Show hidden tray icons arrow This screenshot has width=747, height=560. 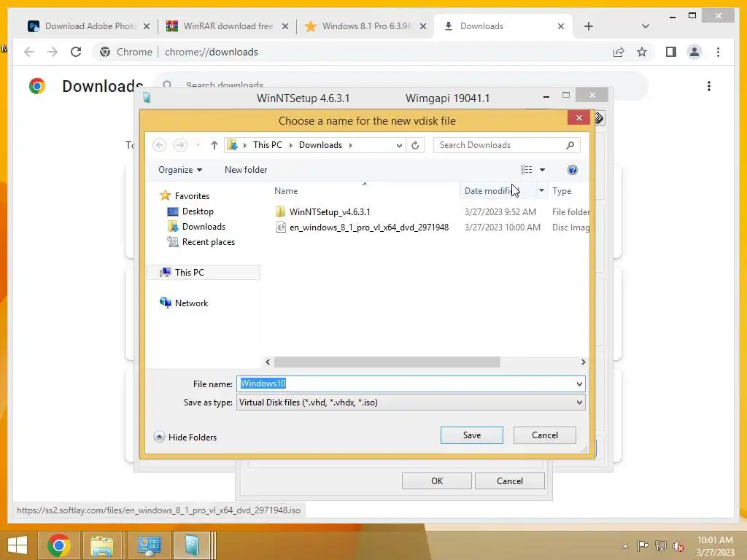click(x=625, y=546)
